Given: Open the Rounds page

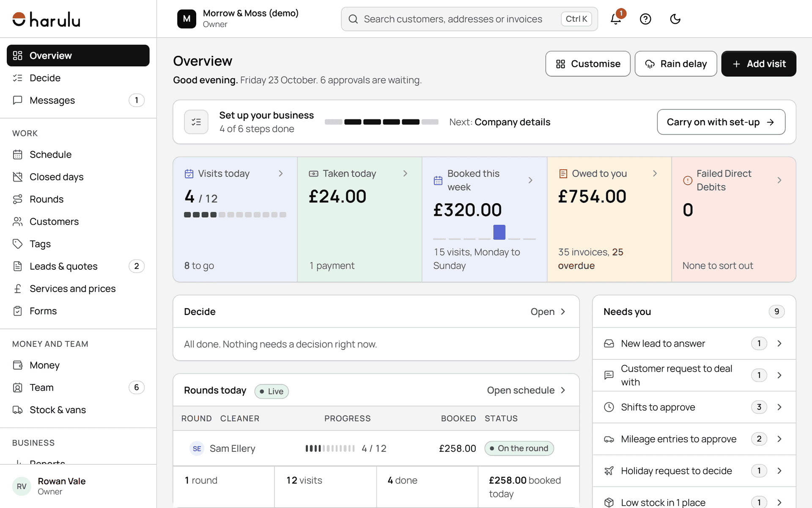Looking at the screenshot, I should tap(78, 199).
